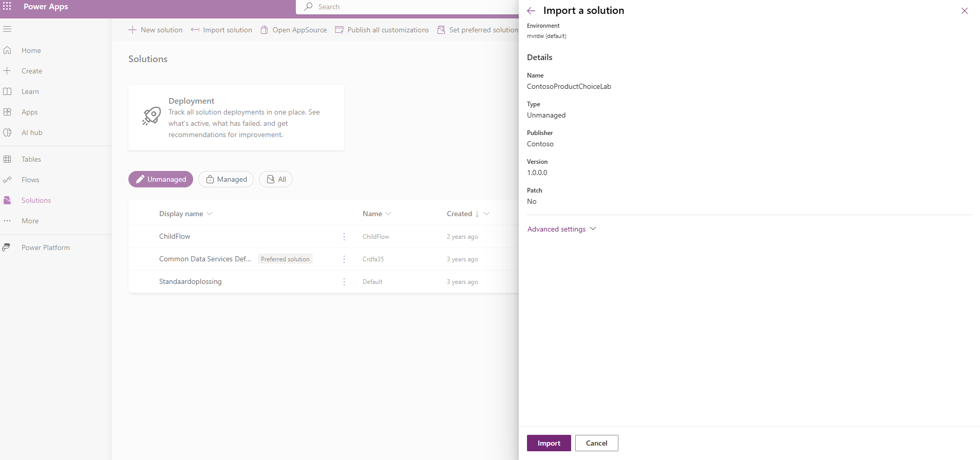
Task: Click the Power Platform icon in the sidebar
Action: point(6,247)
